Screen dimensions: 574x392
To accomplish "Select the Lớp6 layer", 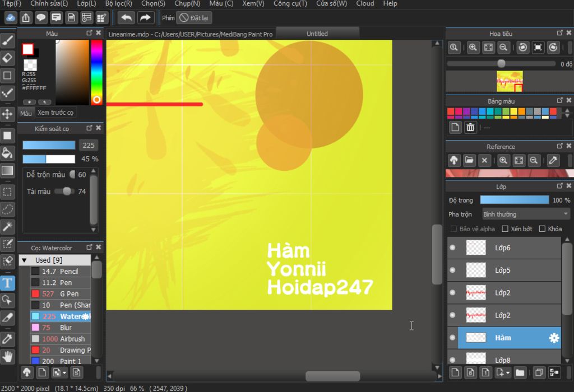I will 504,248.
